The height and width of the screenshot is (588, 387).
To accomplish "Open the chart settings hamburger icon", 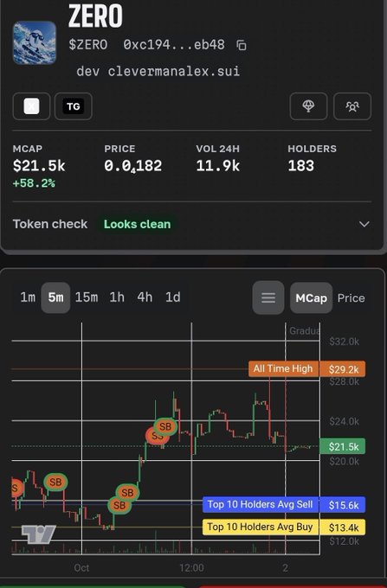I will coord(268,297).
